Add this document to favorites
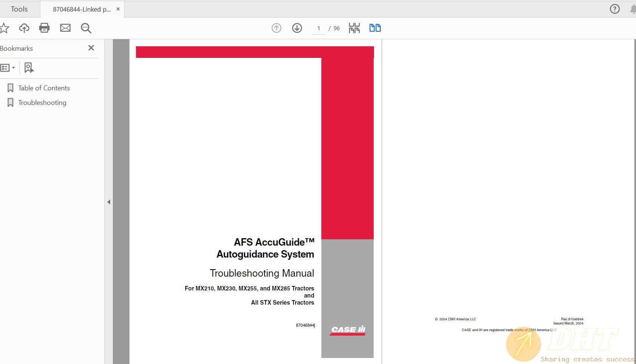636x364 pixels. click(4, 28)
